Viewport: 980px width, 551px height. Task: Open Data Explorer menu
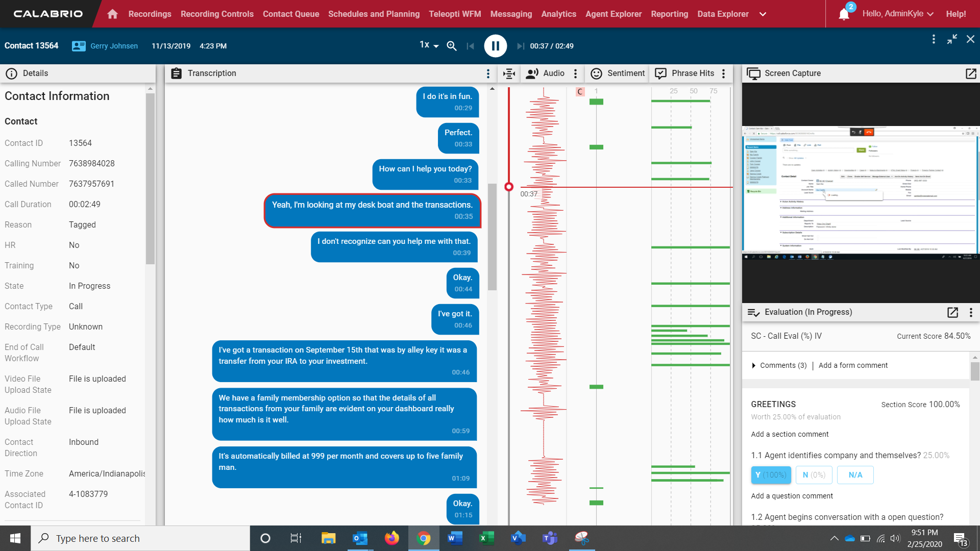coord(723,14)
